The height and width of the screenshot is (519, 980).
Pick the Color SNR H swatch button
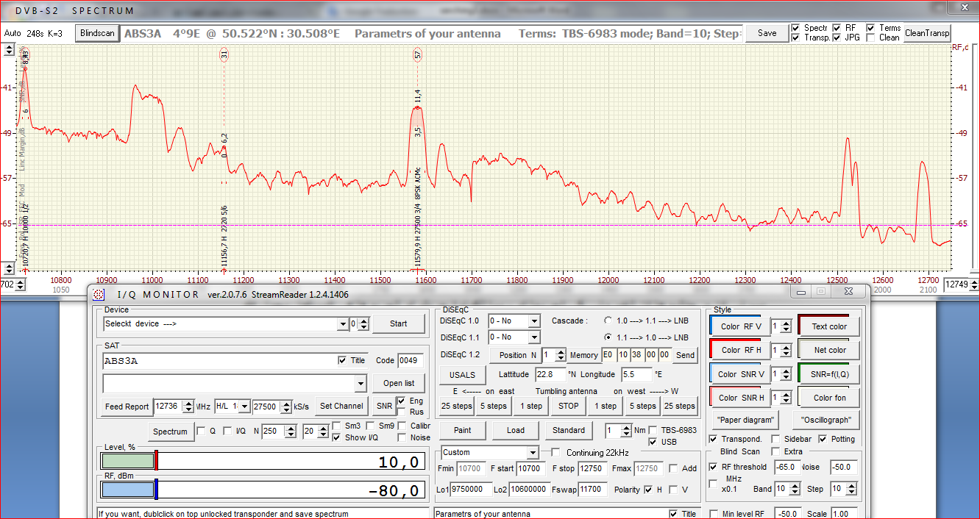[740, 398]
